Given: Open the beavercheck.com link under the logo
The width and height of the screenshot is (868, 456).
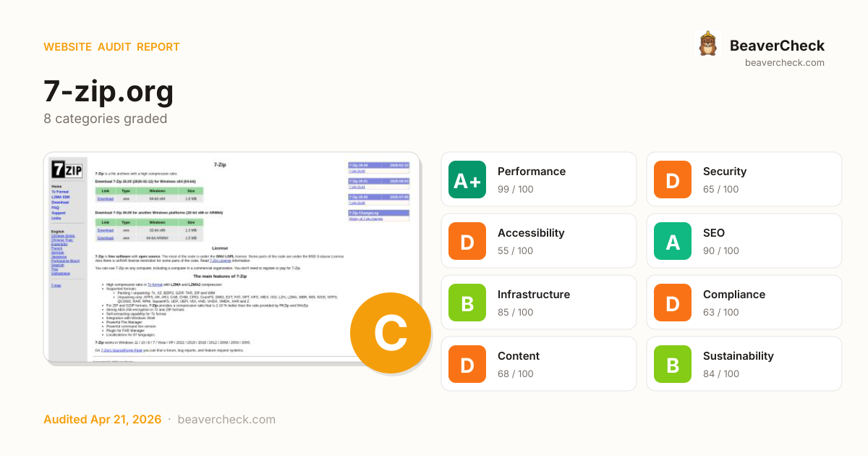Looking at the screenshot, I should point(784,63).
